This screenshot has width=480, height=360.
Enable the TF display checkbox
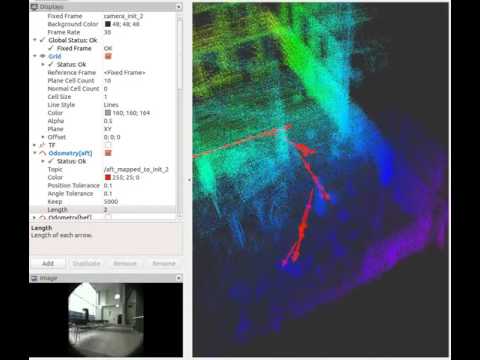[x=108, y=145]
